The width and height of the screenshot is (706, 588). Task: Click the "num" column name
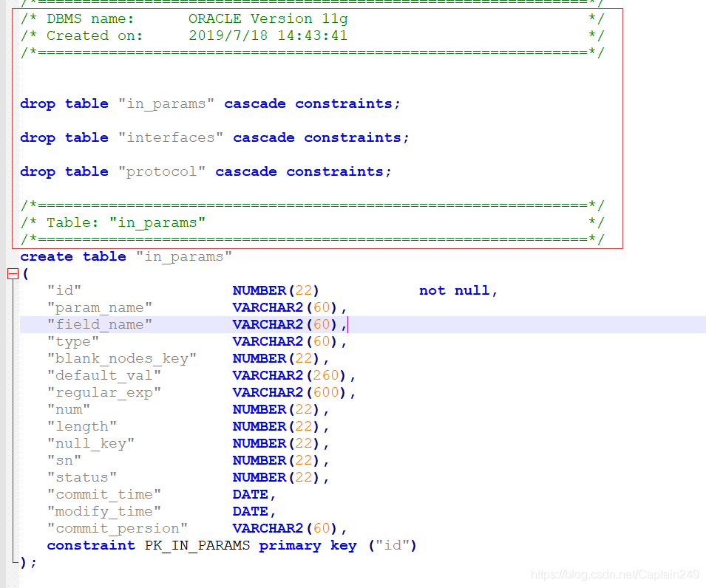click(x=69, y=409)
